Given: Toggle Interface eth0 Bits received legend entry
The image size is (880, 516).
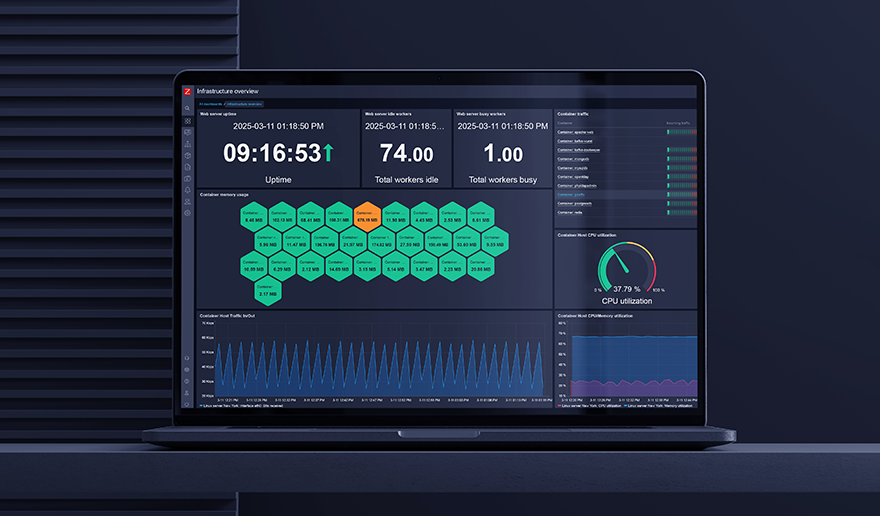Looking at the screenshot, I should tap(241, 405).
